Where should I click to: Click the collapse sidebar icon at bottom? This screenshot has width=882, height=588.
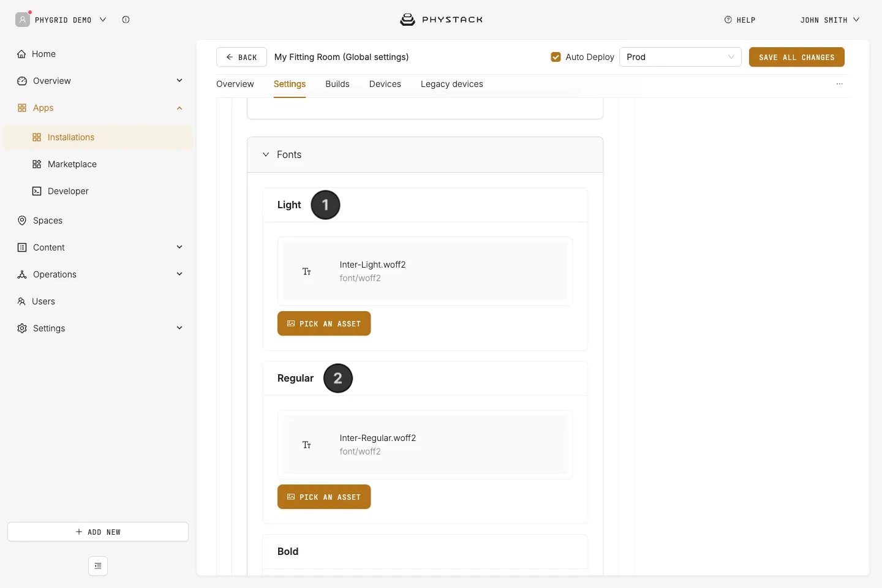point(98,566)
